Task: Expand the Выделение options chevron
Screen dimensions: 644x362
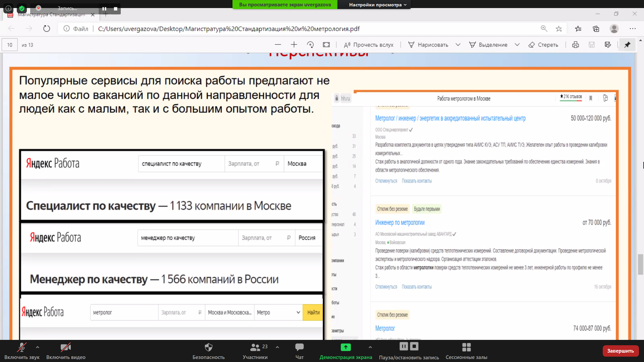Action: (x=517, y=45)
